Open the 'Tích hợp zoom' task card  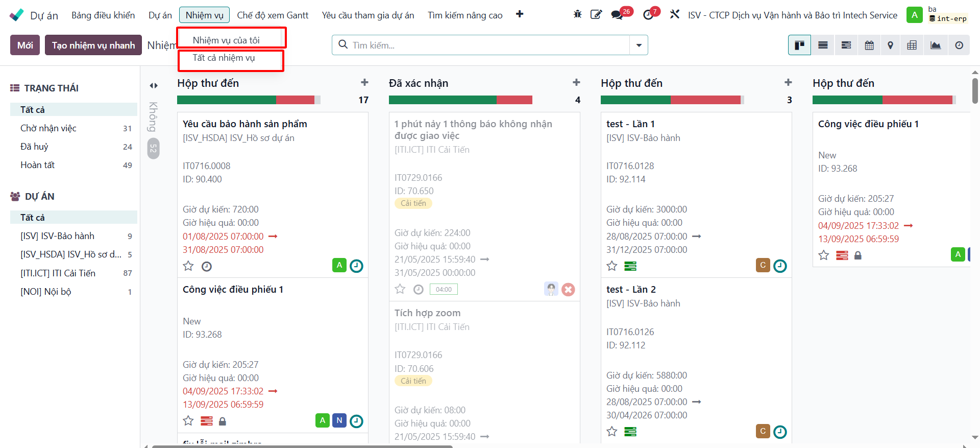click(484, 373)
